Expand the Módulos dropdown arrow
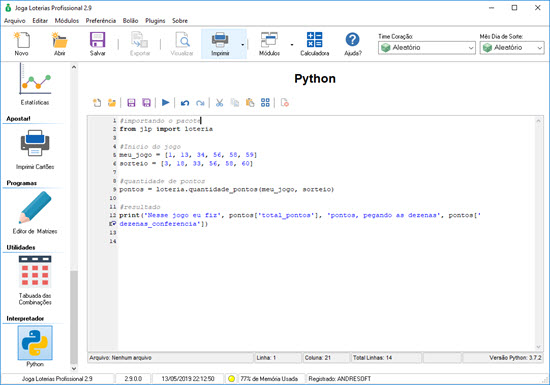The width and height of the screenshot is (550, 385). tap(292, 45)
